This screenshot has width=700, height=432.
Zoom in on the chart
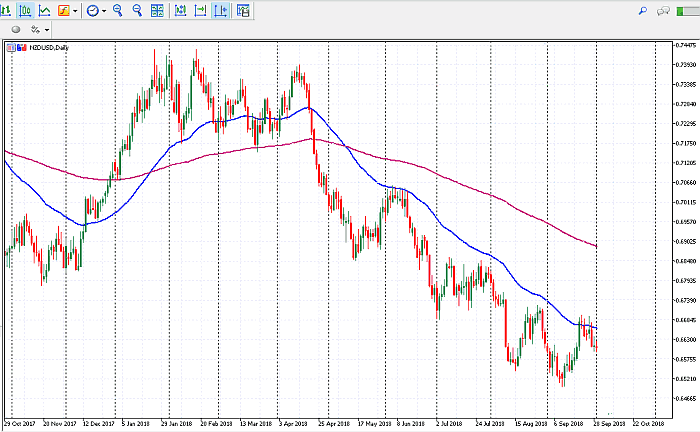click(x=118, y=10)
